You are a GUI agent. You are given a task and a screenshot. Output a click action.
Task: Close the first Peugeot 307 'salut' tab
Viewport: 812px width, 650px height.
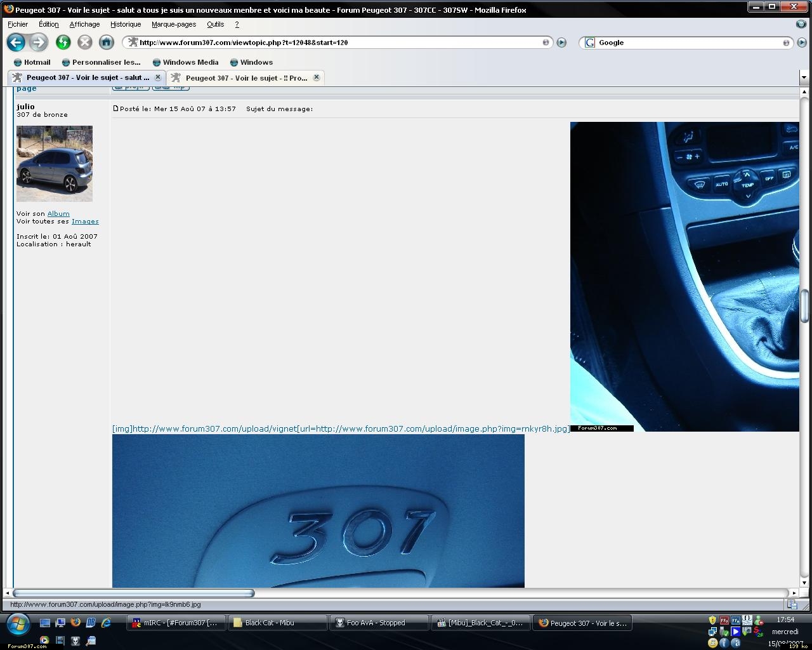[x=158, y=77]
